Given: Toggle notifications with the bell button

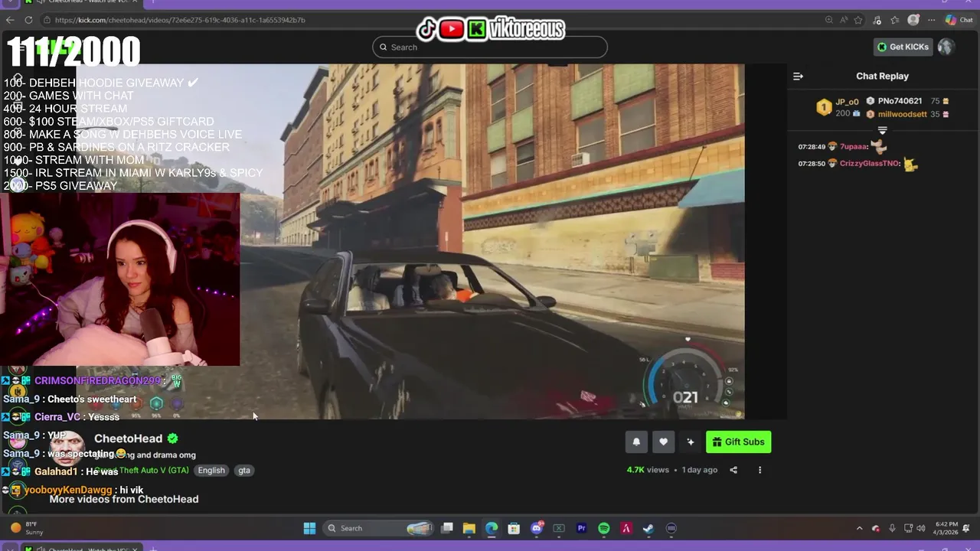Looking at the screenshot, I should tap(636, 442).
